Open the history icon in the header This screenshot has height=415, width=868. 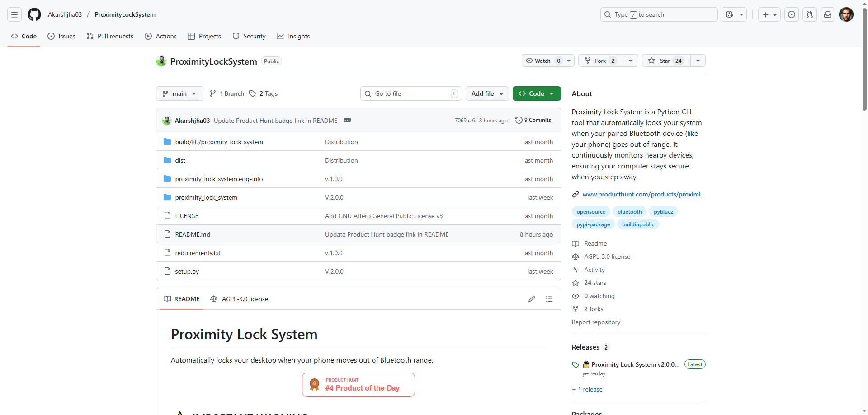point(792,14)
